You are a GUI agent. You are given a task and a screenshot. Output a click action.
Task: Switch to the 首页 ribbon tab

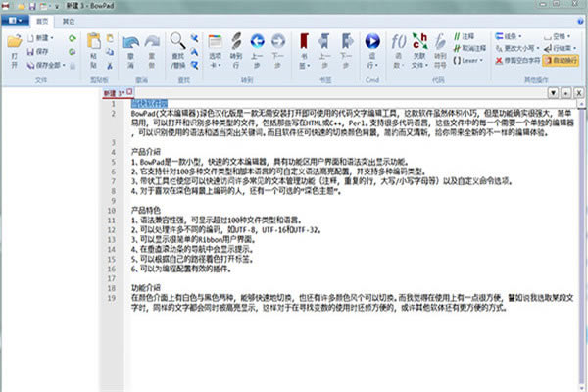(42, 22)
